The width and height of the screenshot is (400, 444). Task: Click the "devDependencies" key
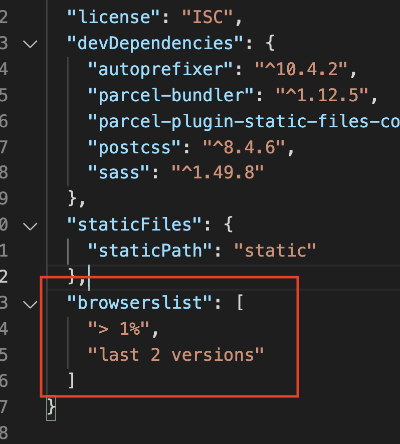155,43
